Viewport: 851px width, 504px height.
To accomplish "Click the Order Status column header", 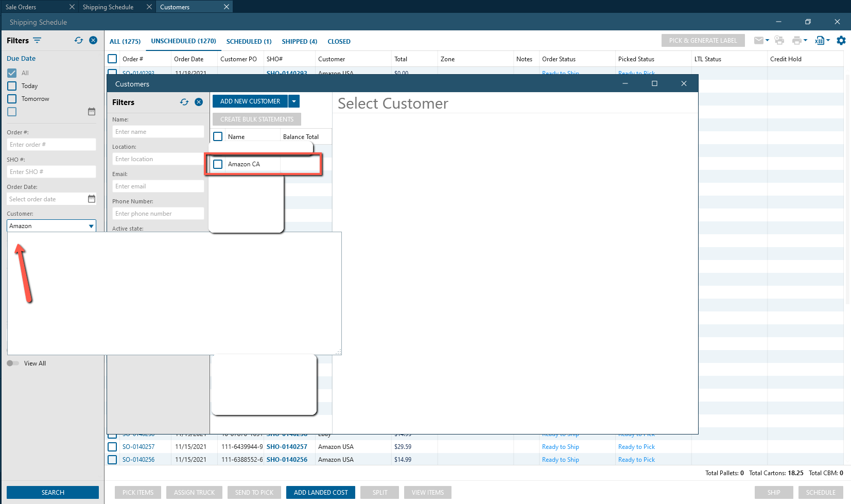I will (559, 59).
